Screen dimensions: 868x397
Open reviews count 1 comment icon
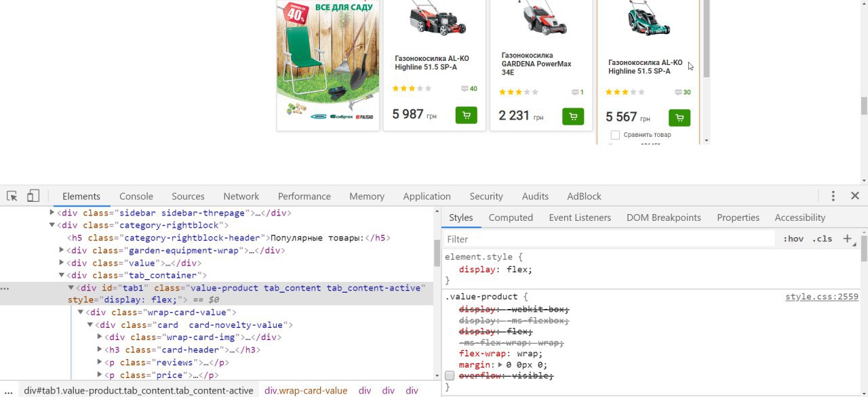pyautogui.click(x=575, y=92)
